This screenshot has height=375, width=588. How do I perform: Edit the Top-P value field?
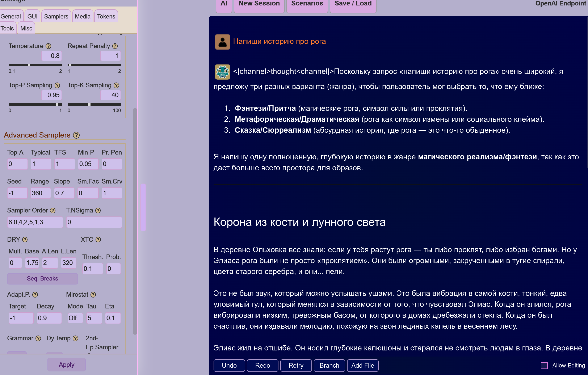(x=51, y=95)
